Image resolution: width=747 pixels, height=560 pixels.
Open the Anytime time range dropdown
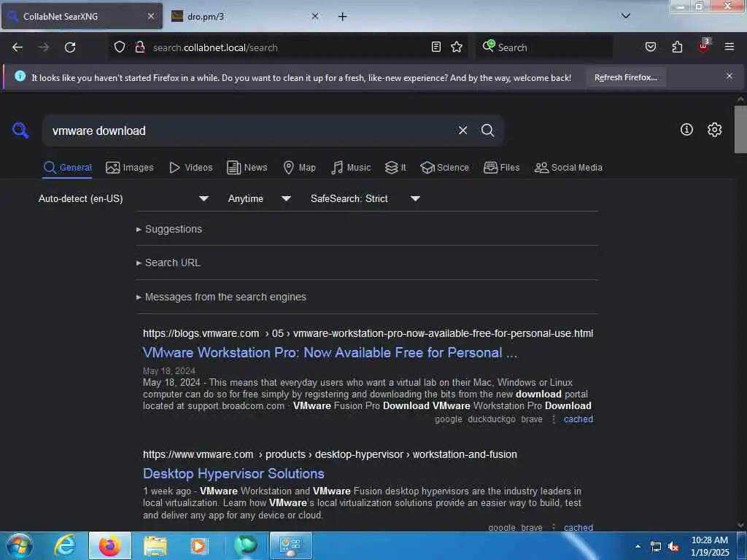point(259,198)
